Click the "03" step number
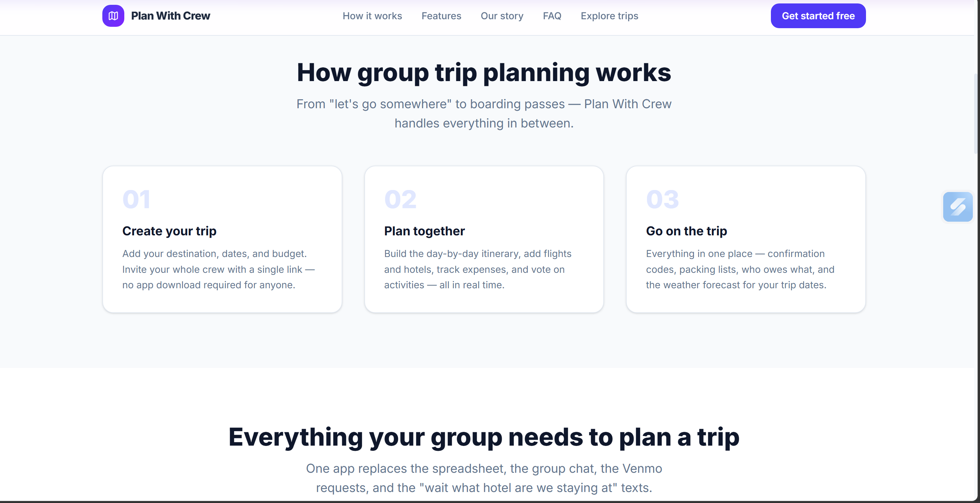 (x=662, y=199)
